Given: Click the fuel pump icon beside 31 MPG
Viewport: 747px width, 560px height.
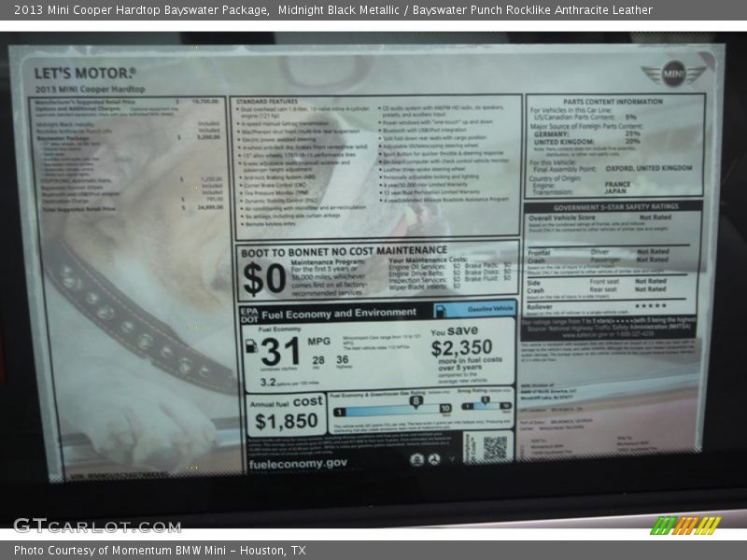Looking at the screenshot, I should pos(251,346).
